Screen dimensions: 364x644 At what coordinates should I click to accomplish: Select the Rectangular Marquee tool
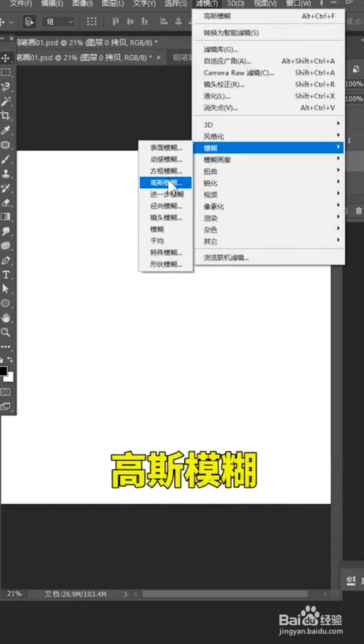pos(6,72)
